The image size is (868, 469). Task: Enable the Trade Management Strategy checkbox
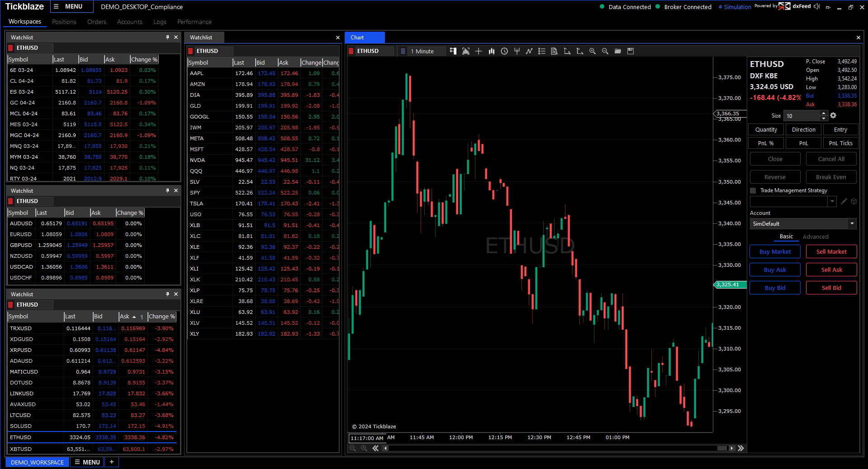coord(753,190)
